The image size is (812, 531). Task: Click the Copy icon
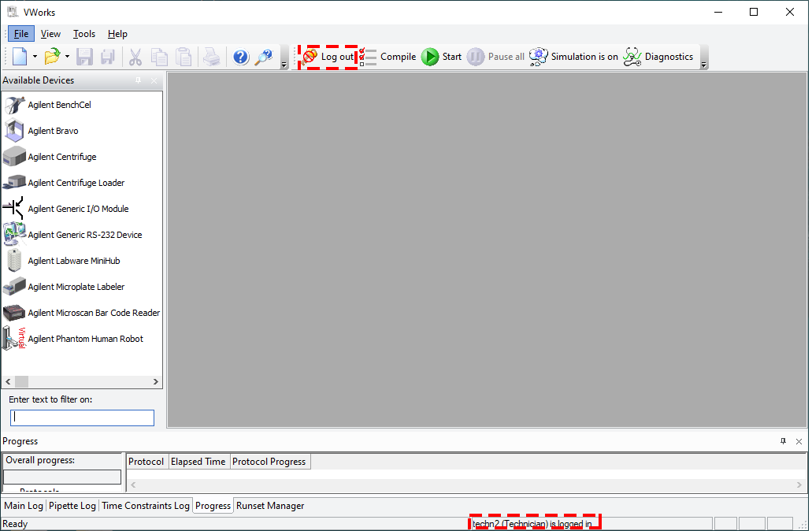pyautogui.click(x=159, y=57)
